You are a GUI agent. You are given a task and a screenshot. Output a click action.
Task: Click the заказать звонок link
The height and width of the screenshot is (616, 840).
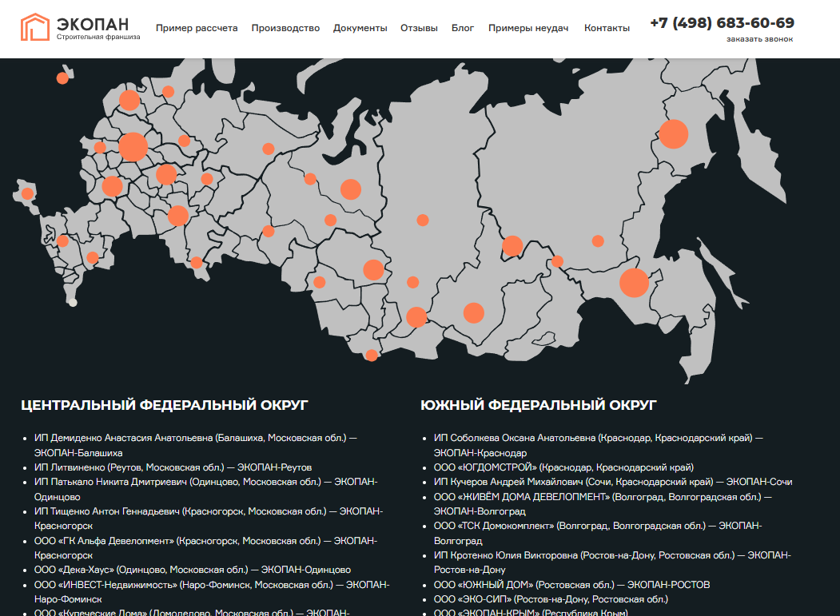point(759,39)
